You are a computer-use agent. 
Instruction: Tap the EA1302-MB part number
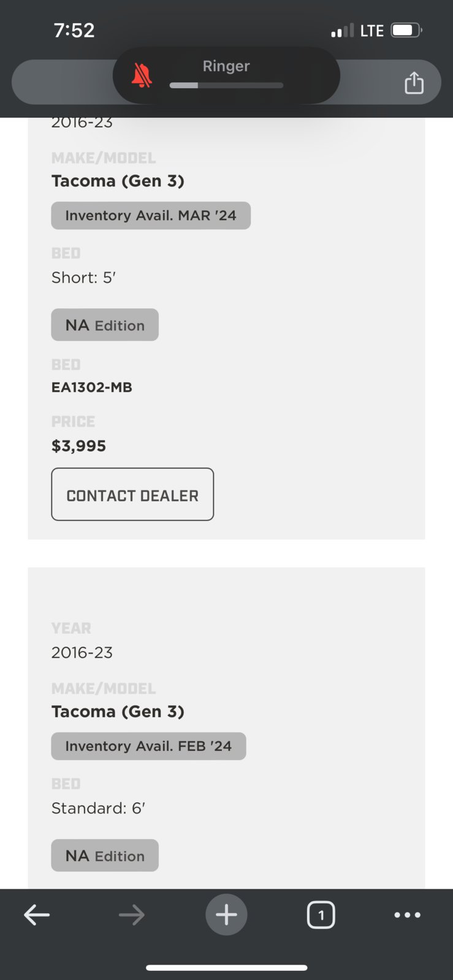coord(92,387)
